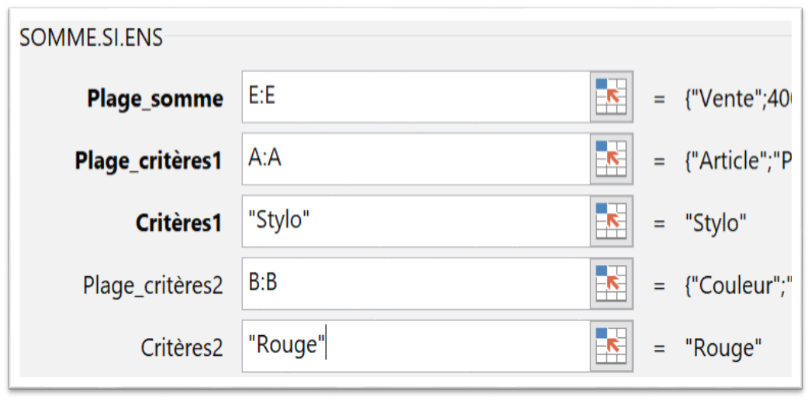Screen dimensions: 811x402
Task: Place cursor in Critères2 field with "Rouge"
Action: (416, 345)
